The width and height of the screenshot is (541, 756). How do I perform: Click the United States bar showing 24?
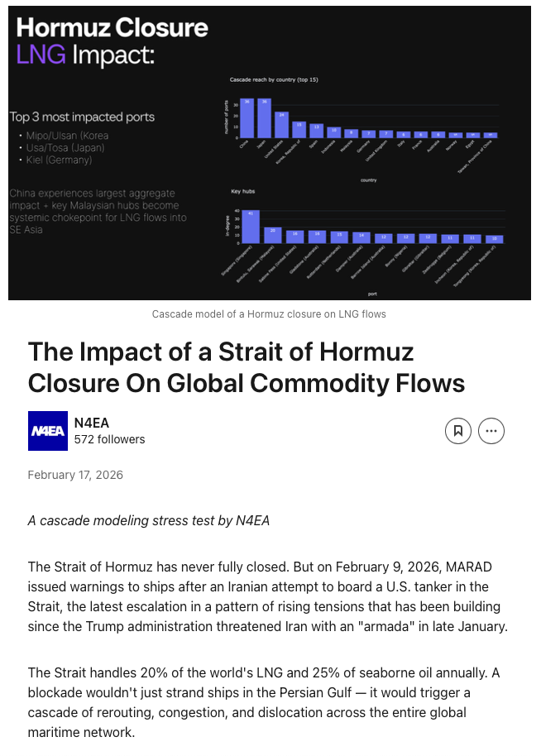point(281,124)
